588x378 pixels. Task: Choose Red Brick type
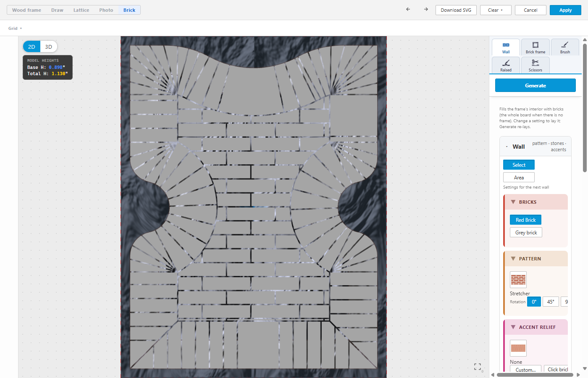[x=525, y=220]
